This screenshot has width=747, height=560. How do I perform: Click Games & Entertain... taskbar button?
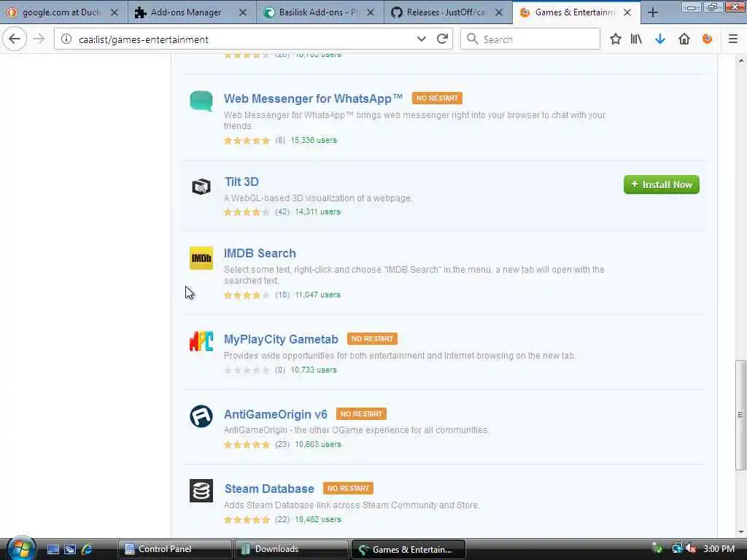tap(408, 549)
